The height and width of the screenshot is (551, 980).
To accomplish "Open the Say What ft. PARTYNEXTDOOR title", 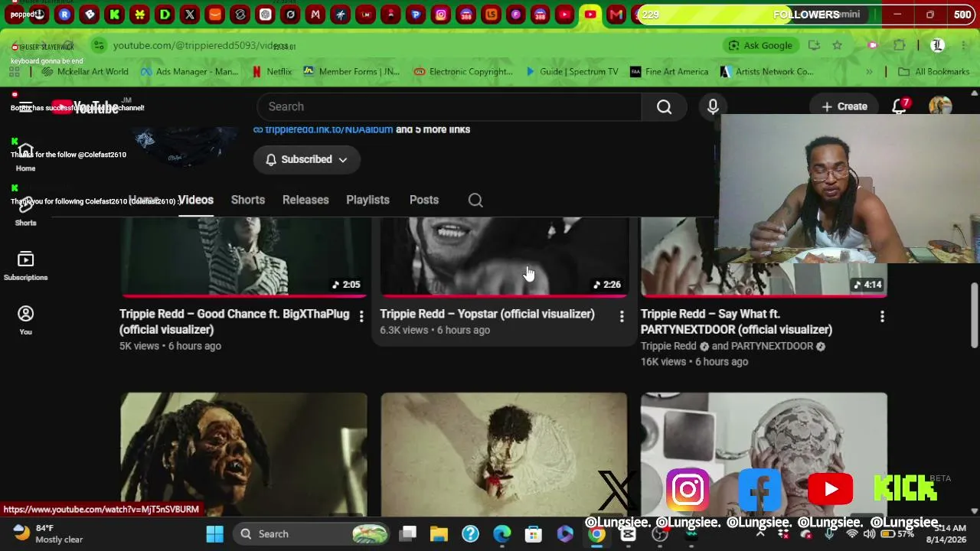I will (x=737, y=322).
